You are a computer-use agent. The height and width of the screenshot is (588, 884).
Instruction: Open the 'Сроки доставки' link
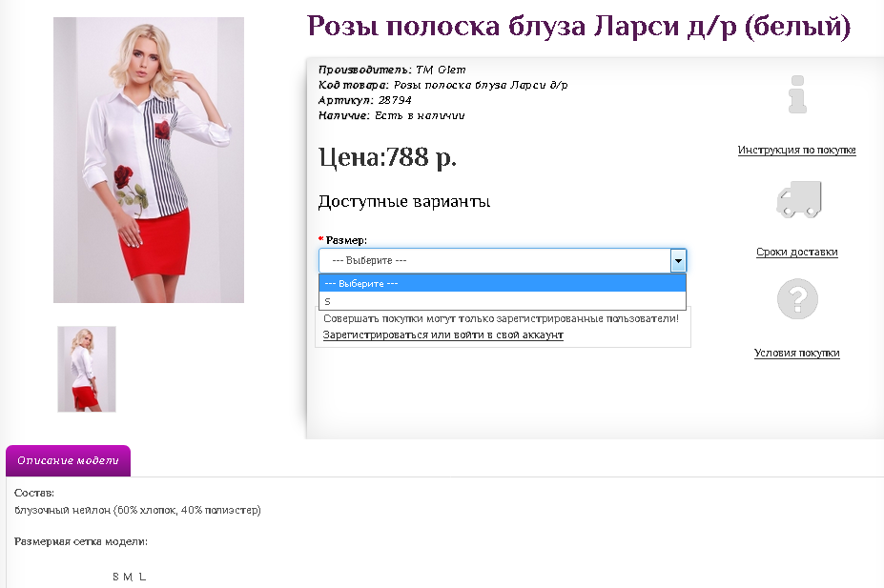click(x=796, y=253)
